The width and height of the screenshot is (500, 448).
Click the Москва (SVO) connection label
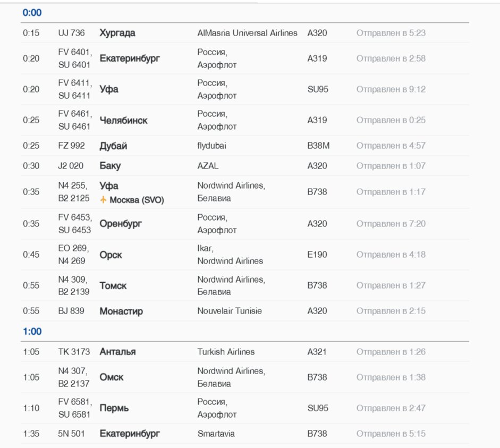point(137,200)
